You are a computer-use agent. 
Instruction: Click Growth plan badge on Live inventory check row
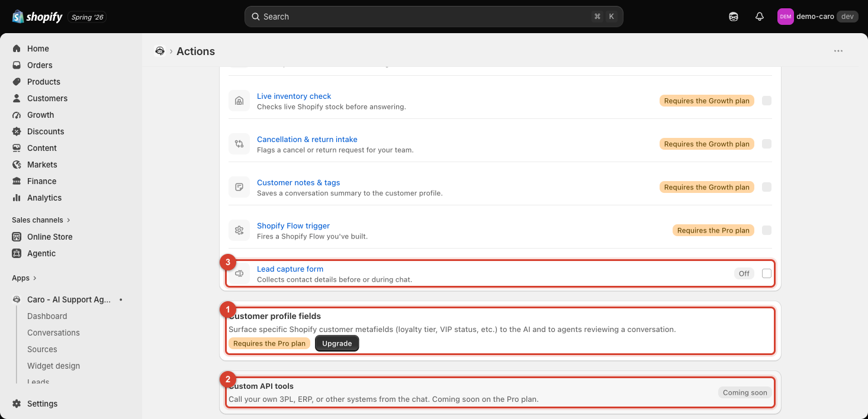[707, 101]
